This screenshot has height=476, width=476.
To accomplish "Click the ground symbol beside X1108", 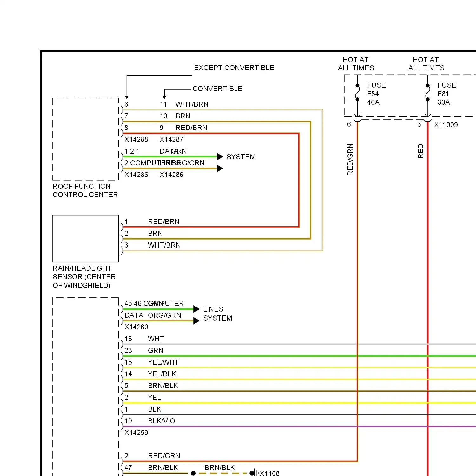I will 254,473.
